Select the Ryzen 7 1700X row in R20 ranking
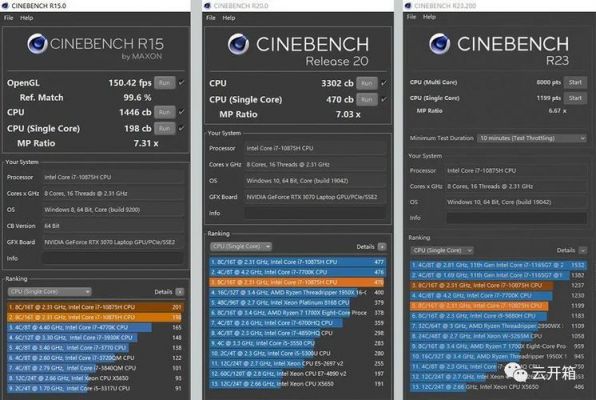This screenshot has width=596, height=400. (297, 313)
